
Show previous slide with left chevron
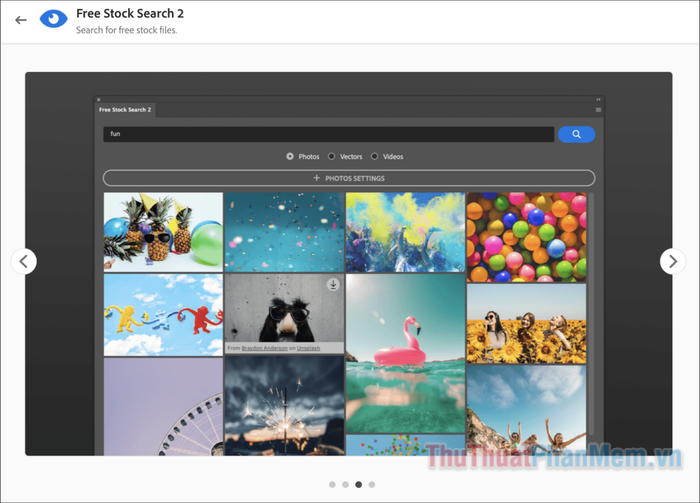[x=24, y=261]
